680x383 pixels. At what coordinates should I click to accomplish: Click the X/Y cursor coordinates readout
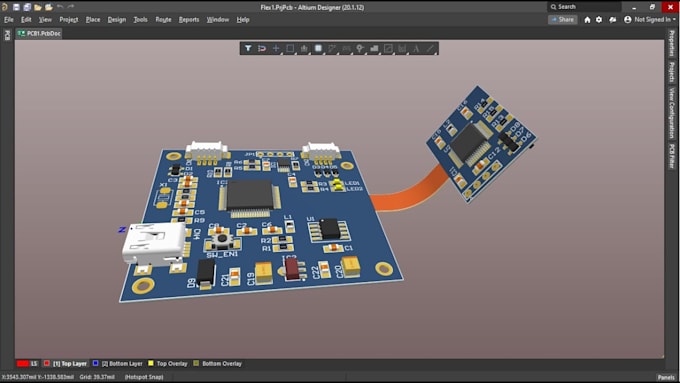(38, 377)
